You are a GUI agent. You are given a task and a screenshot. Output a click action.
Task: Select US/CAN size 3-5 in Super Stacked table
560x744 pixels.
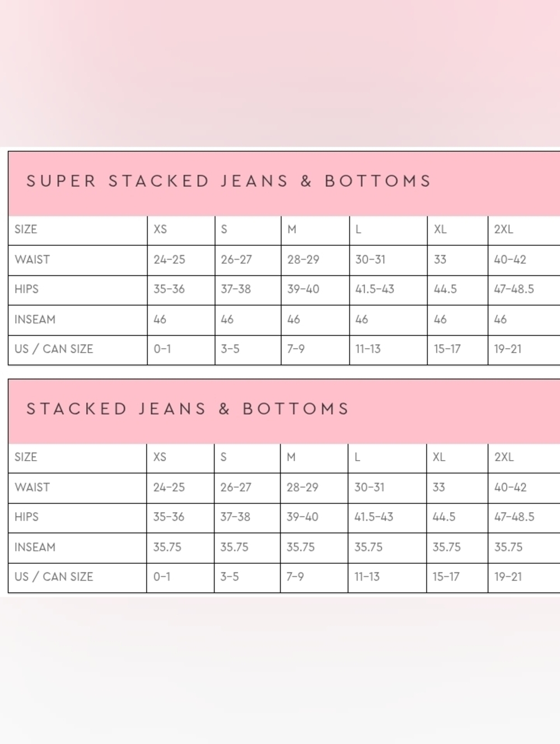pos(230,349)
